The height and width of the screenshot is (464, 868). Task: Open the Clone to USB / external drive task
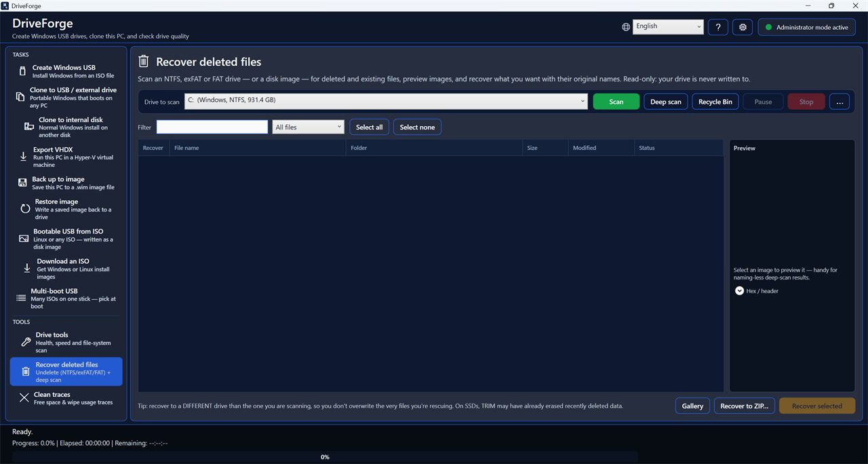(66, 98)
